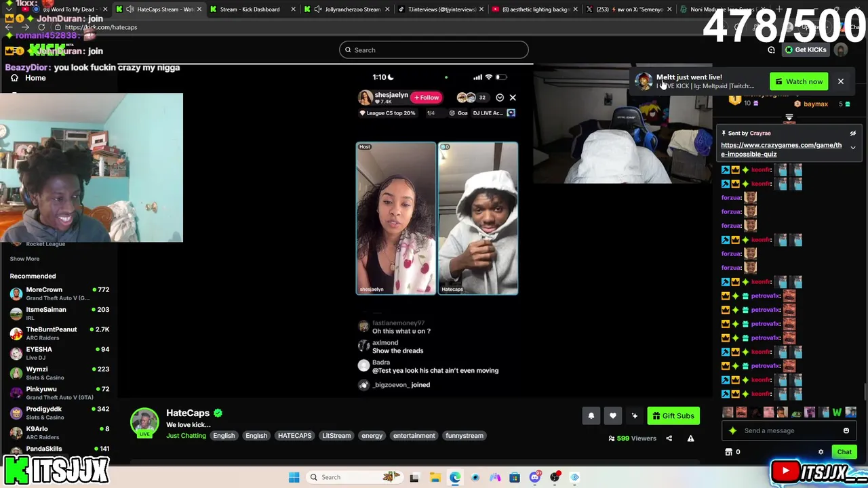This screenshot has height=488, width=868.
Task: Click the report warning triangle icon
Action: (x=690, y=439)
